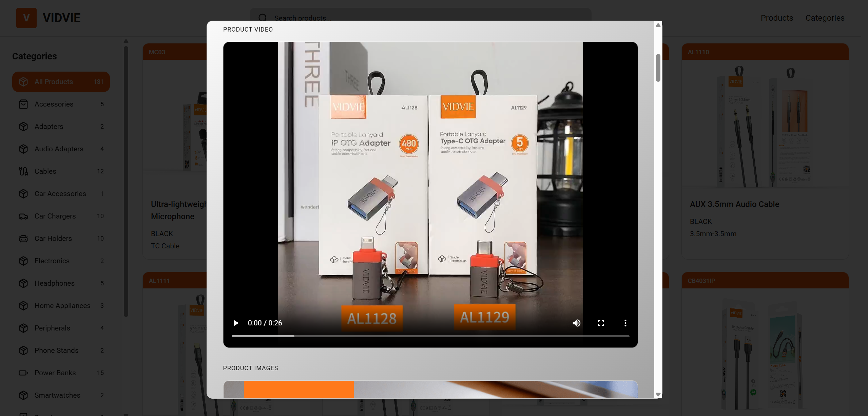Image resolution: width=868 pixels, height=416 pixels.
Task: Select the All Products category
Action: [61, 82]
